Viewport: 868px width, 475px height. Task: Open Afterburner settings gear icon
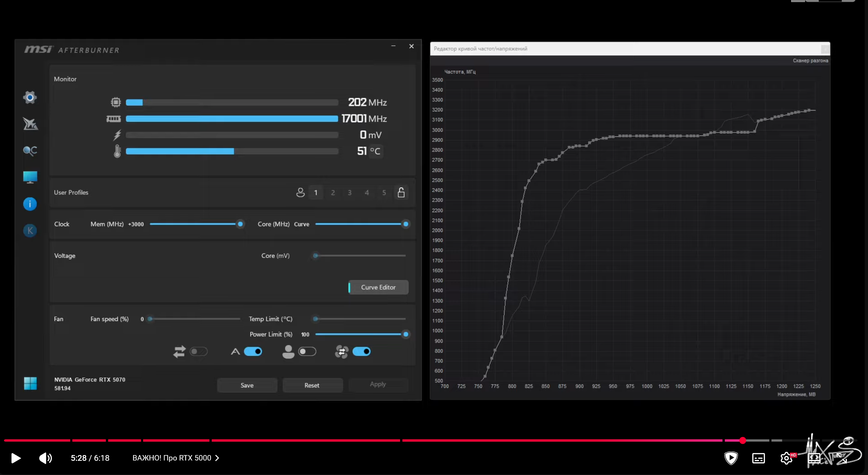[x=30, y=98]
